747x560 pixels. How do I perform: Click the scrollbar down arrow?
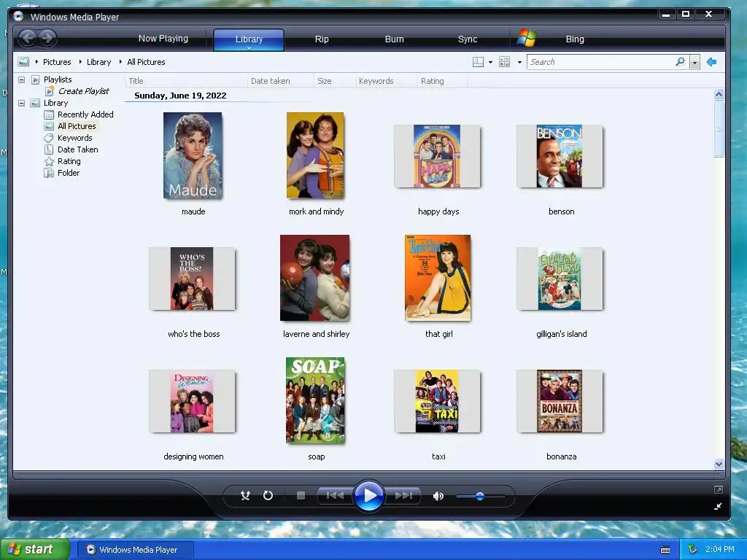click(719, 464)
